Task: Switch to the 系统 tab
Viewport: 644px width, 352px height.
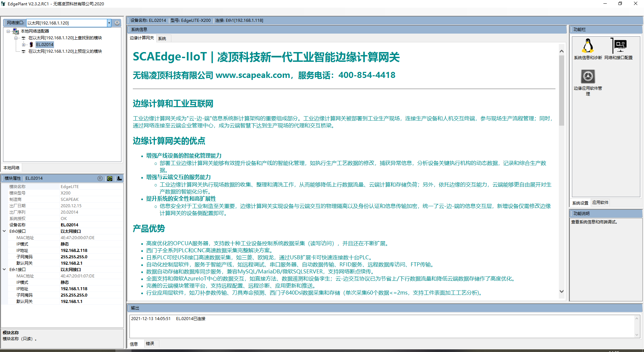Action: click(162, 38)
